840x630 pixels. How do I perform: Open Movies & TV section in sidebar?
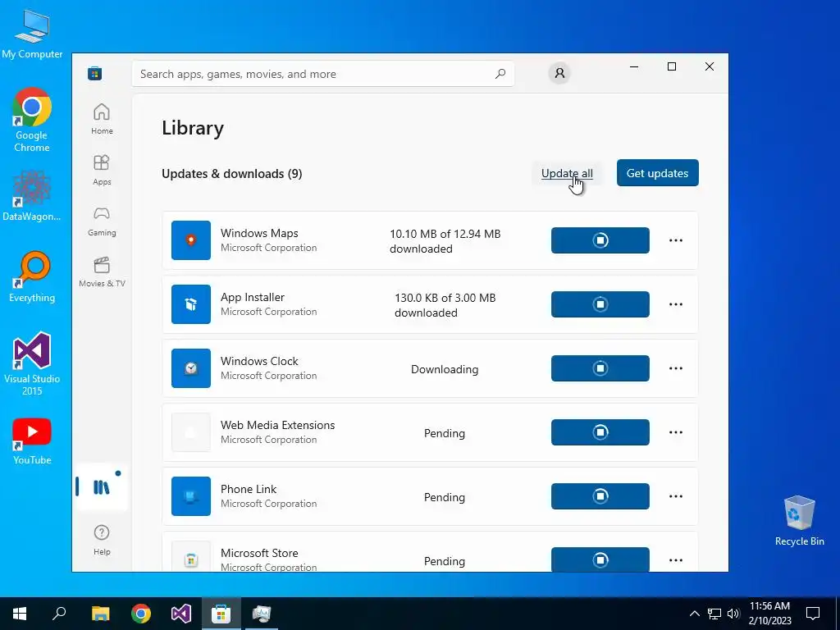coord(102,272)
